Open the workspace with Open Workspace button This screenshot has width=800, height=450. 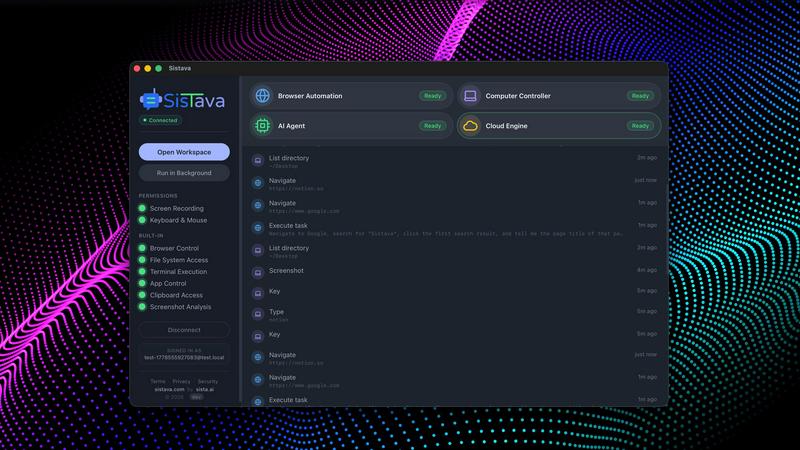[x=184, y=152]
